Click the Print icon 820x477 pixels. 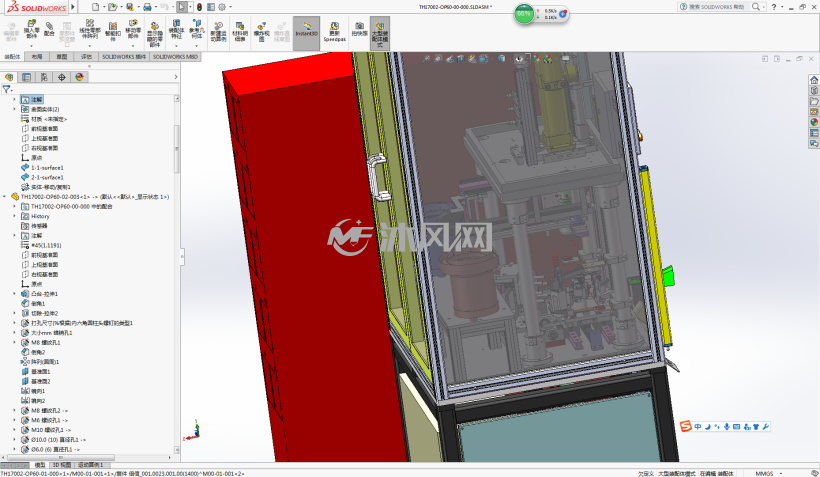(147, 7)
